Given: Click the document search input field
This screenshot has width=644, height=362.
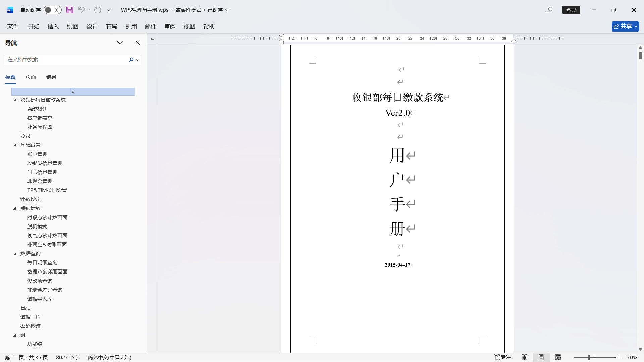Looking at the screenshot, I should (66, 60).
